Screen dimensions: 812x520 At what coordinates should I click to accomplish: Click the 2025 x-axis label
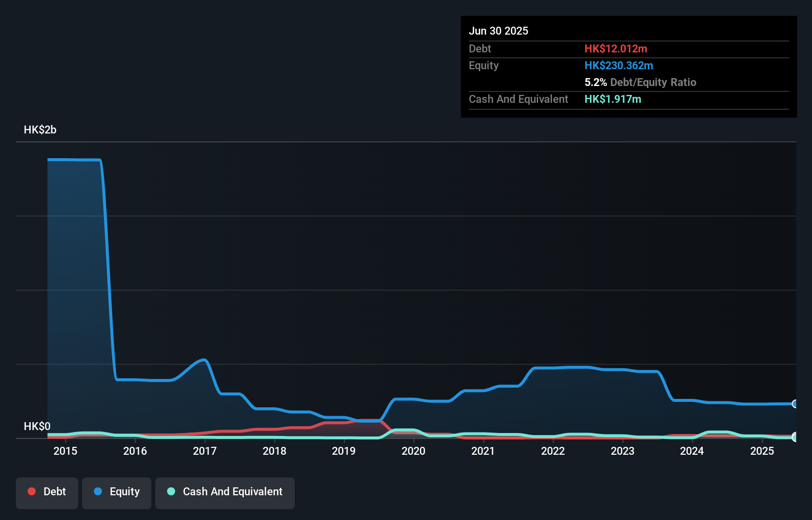(762, 451)
